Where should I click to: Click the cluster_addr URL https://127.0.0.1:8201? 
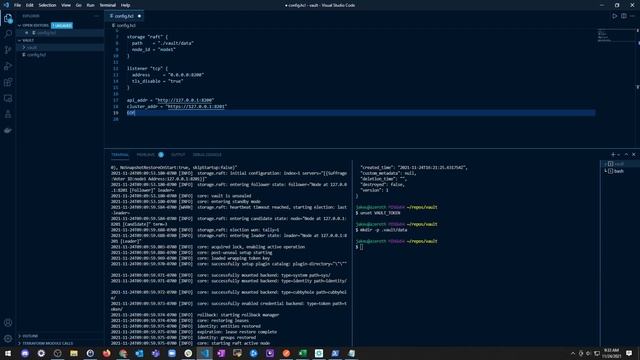[x=196, y=107]
